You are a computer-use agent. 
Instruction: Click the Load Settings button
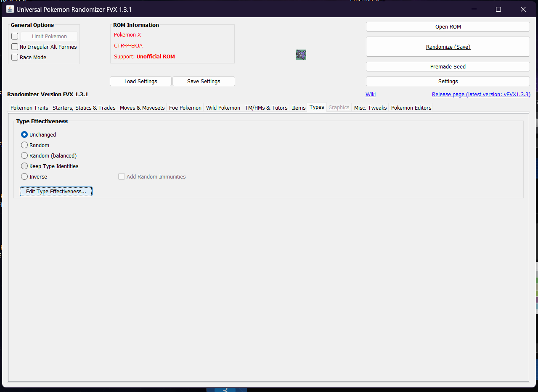[140, 82]
